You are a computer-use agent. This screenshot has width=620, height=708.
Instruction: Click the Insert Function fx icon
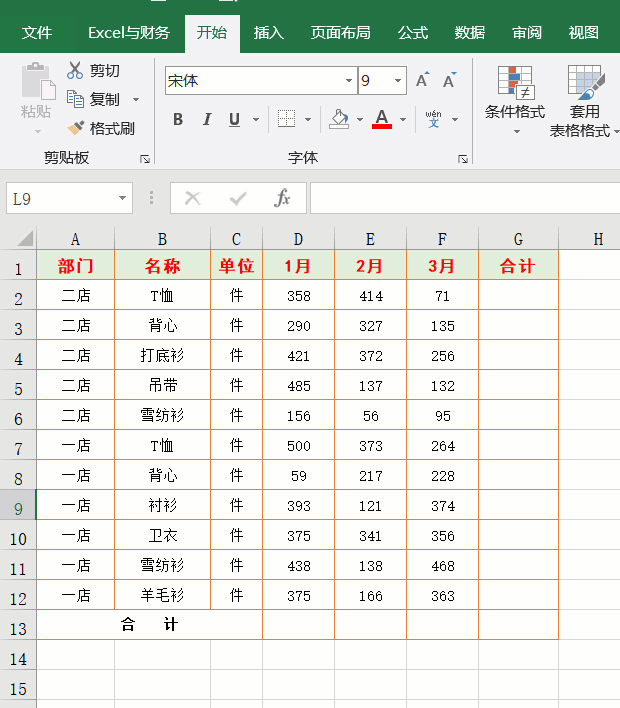tap(282, 198)
